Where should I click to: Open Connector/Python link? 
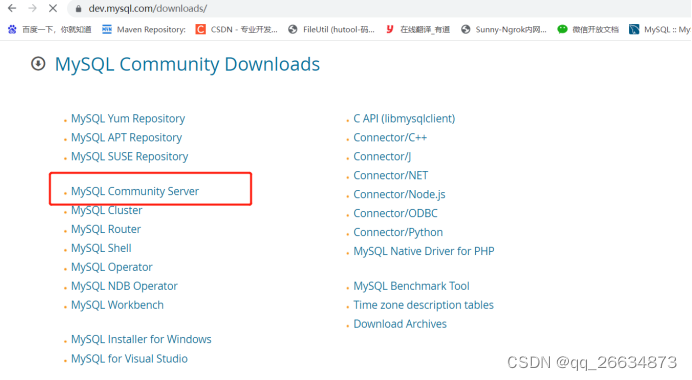[x=398, y=232]
